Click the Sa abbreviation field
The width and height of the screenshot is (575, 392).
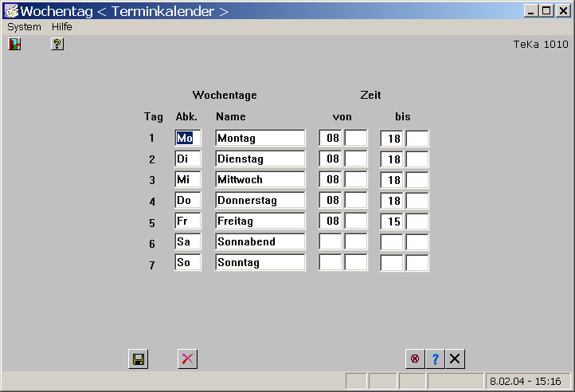click(188, 242)
